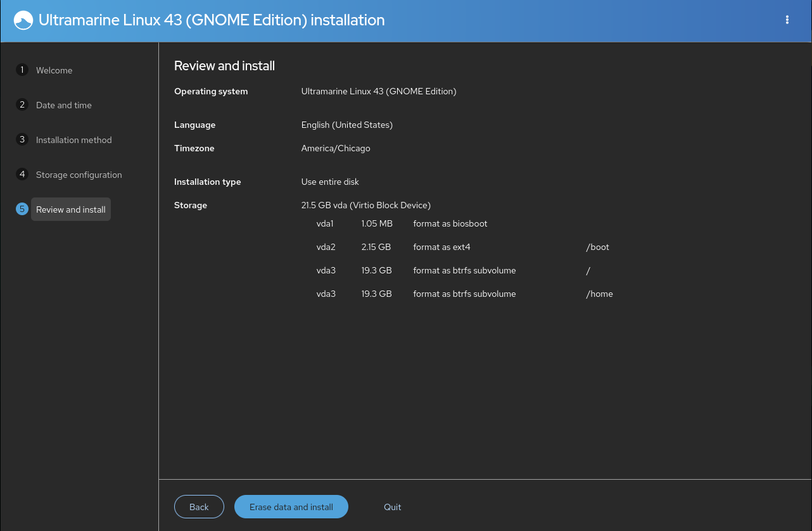812x531 pixels.
Task: Click the step 3 number badge
Action: click(22, 139)
